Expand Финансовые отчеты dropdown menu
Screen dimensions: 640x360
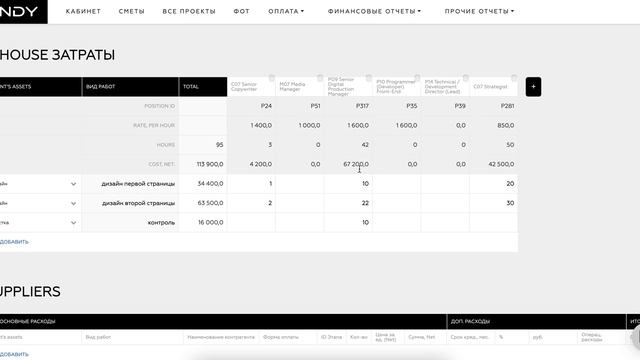click(x=374, y=11)
